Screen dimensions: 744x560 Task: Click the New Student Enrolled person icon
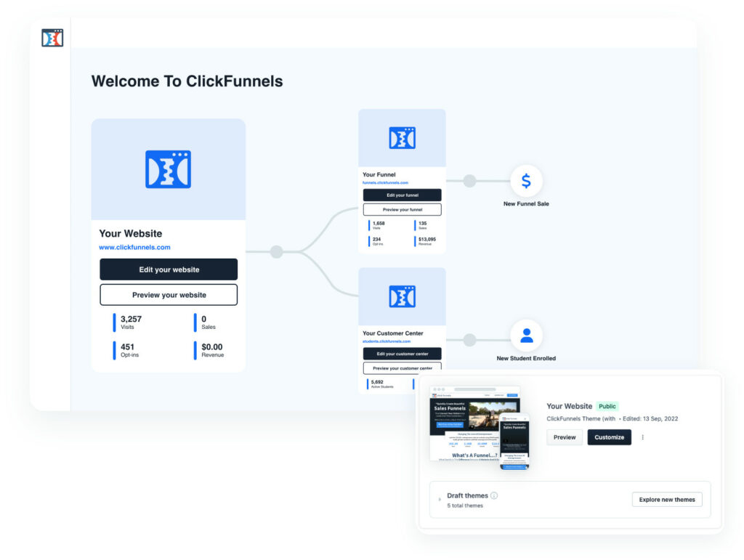[x=526, y=336]
